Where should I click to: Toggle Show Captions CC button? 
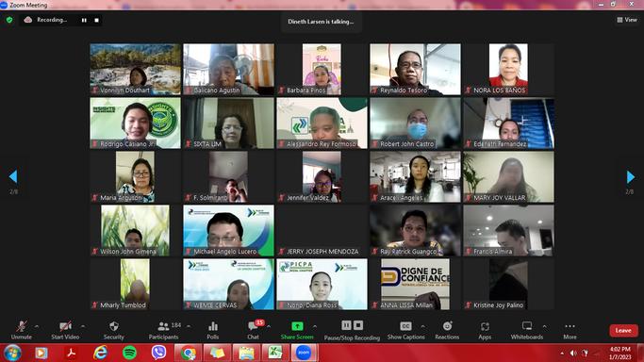405,326
